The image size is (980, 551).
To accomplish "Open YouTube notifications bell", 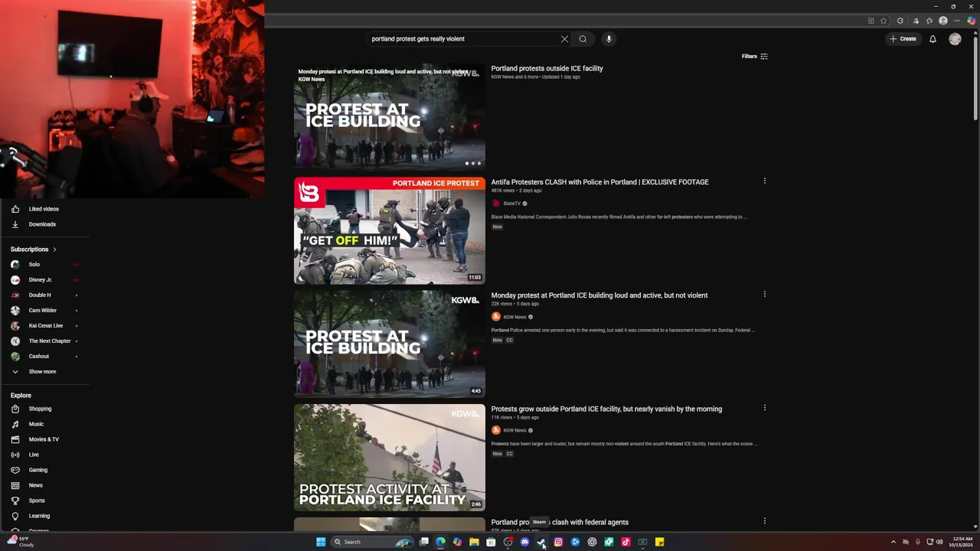I will coord(933,39).
